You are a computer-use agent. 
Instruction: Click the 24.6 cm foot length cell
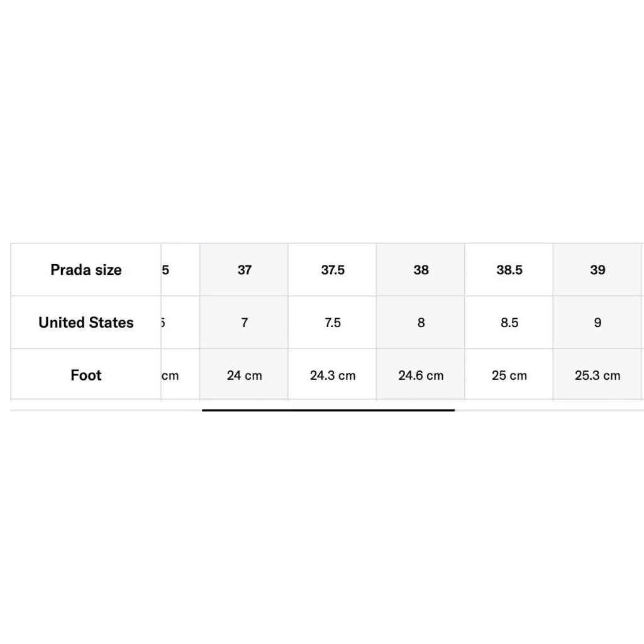coord(421,375)
